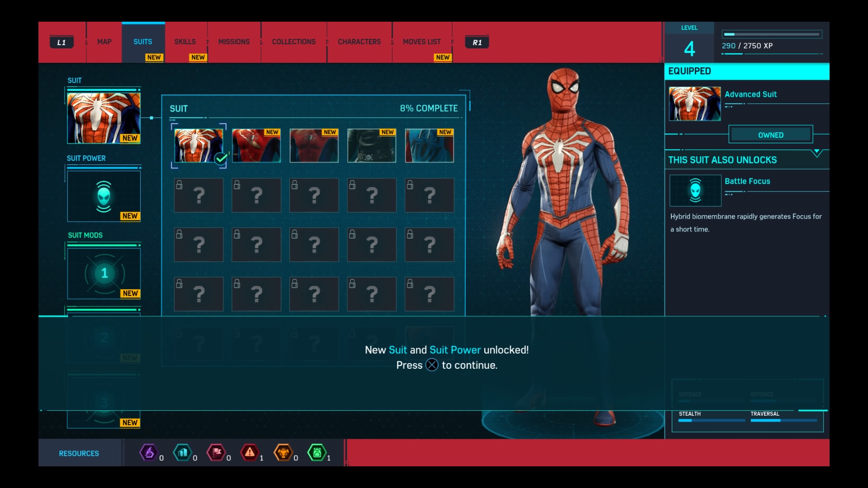Click the RESOURCES label
Image resolution: width=868 pixels, height=488 pixels.
pos(79,453)
